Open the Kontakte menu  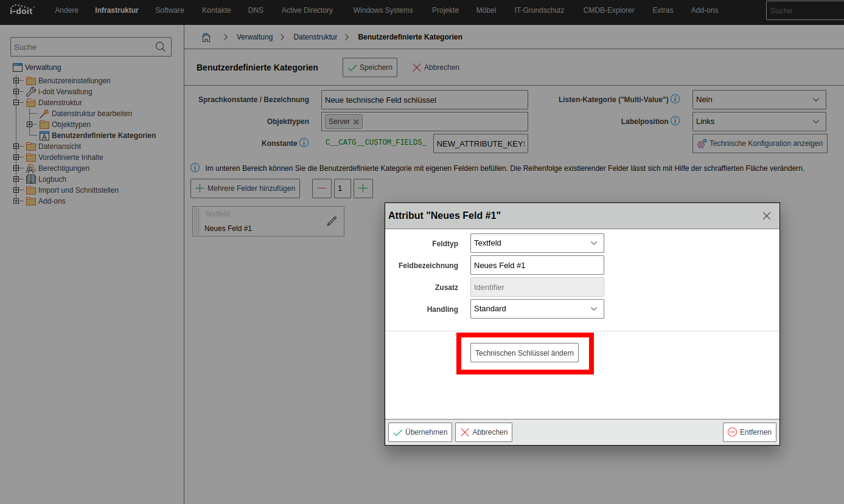217,10
